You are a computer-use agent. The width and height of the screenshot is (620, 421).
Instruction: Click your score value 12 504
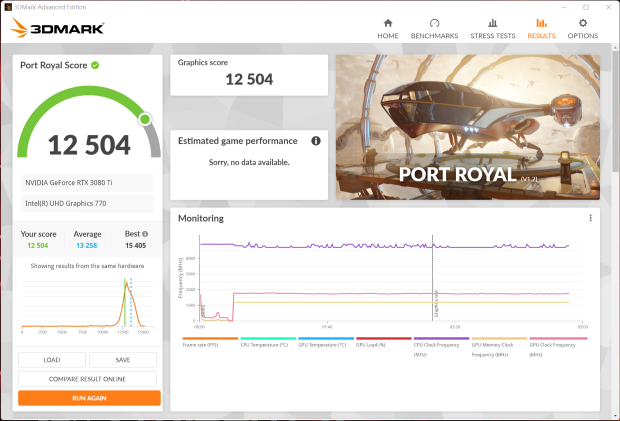pyautogui.click(x=38, y=245)
